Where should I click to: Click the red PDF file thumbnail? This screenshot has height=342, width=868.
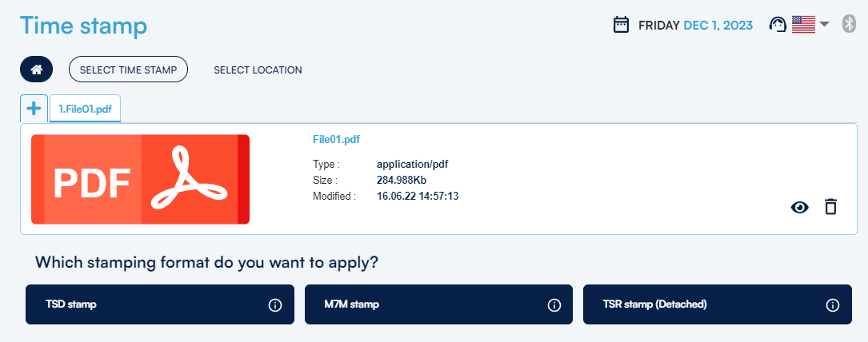tap(140, 180)
